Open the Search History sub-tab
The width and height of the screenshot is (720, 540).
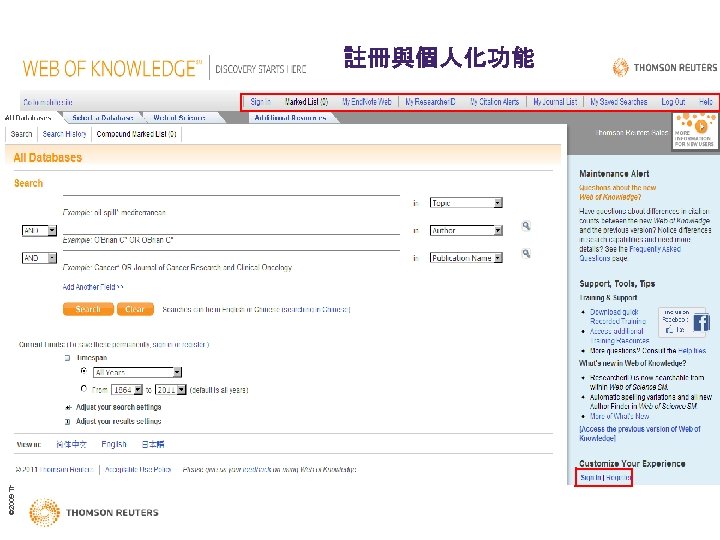pyautogui.click(x=64, y=134)
